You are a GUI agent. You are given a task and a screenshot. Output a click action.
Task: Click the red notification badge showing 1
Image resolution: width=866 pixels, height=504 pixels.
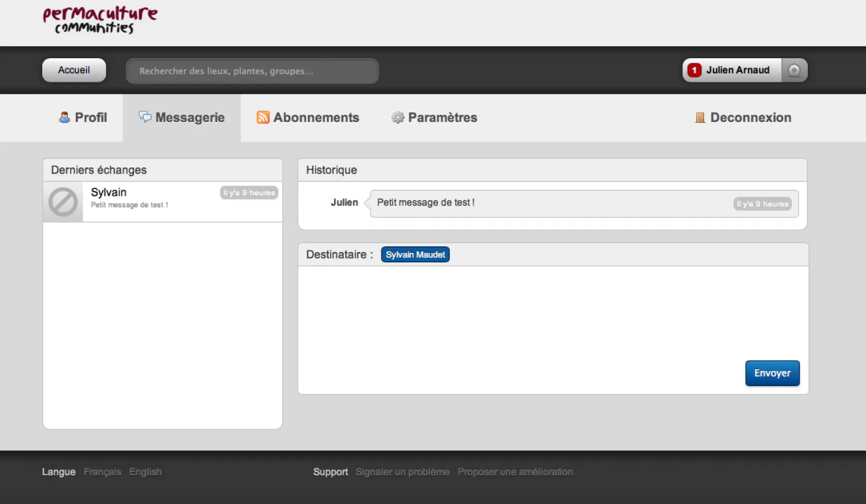point(694,70)
